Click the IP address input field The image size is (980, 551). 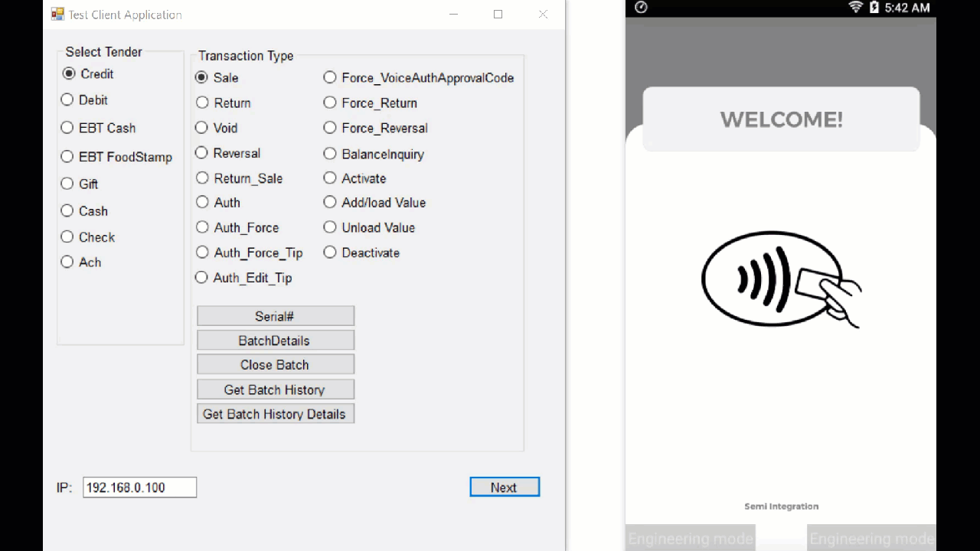point(139,487)
